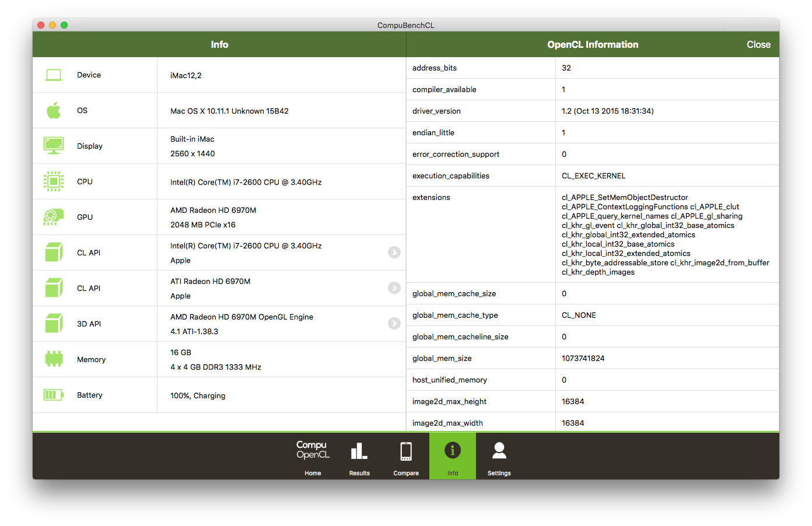This screenshot has width=812, height=526.
Task: Click the Apple OS icon
Action: (54, 110)
